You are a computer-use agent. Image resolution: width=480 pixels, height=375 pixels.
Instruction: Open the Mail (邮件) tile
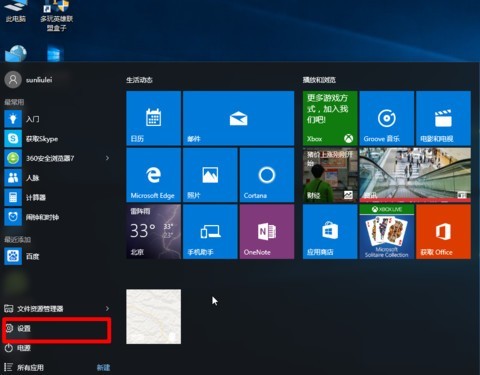coord(238,118)
